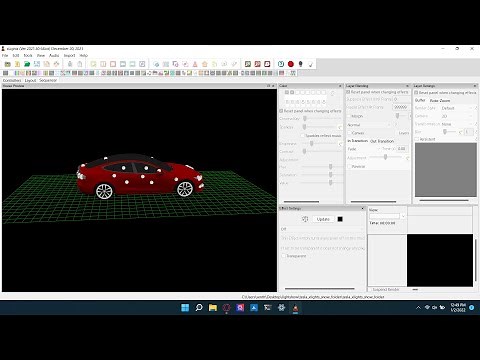480x360 pixels.
Task: Click the Adjustment slider in Layer Blending
Action: [385, 157]
